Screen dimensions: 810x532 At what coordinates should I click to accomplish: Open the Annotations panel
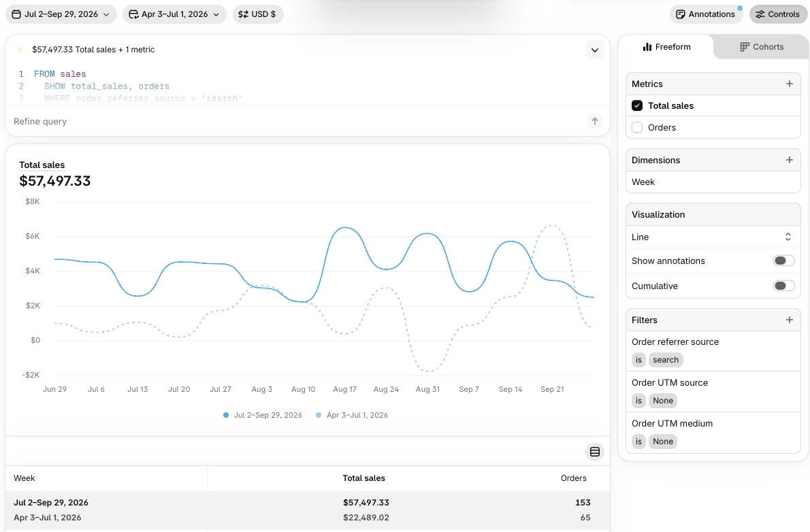[706, 14]
